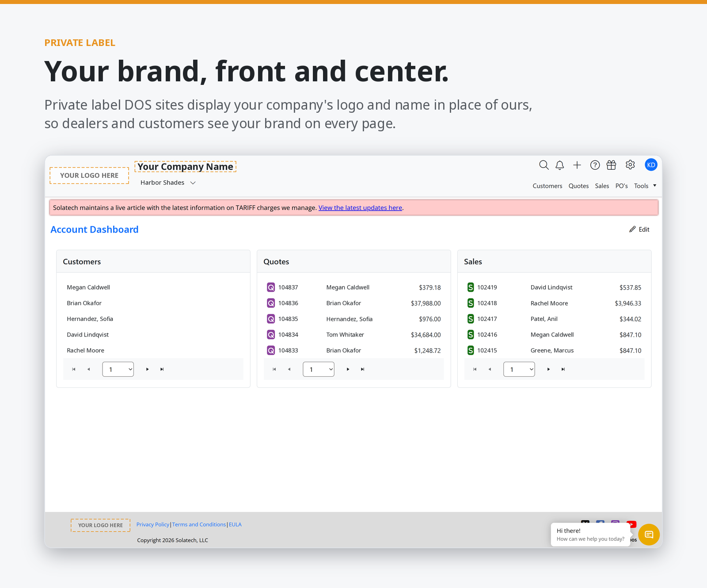Jump to last page in Quotes panel
The width and height of the screenshot is (707, 588).
(363, 369)
